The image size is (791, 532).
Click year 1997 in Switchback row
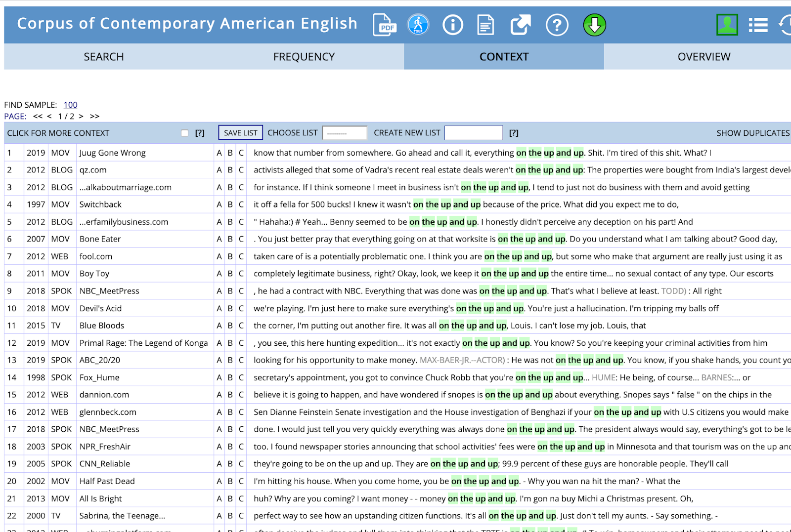[36, 205]
